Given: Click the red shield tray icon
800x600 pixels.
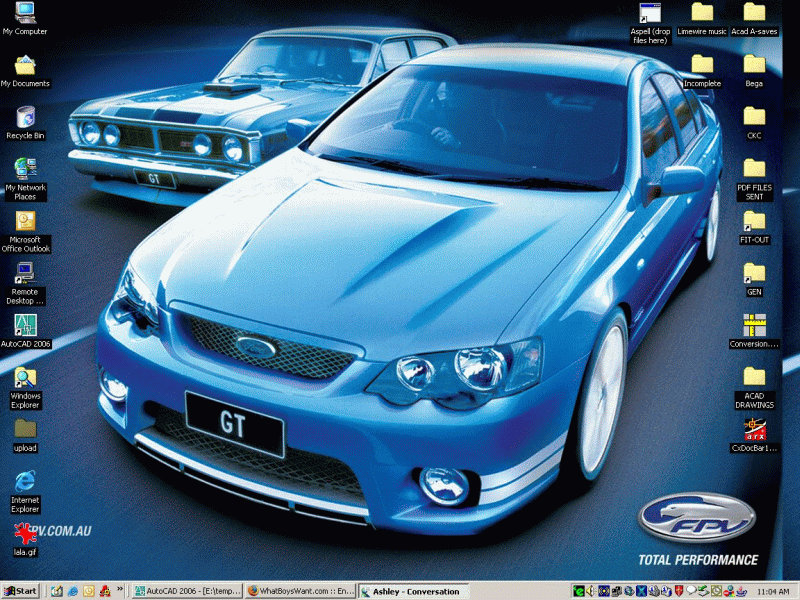Looking at the screenshot, I should point(679,591).
